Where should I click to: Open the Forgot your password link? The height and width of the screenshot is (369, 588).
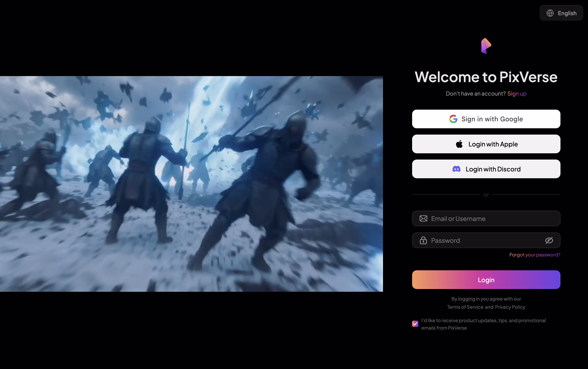point(535,255)
